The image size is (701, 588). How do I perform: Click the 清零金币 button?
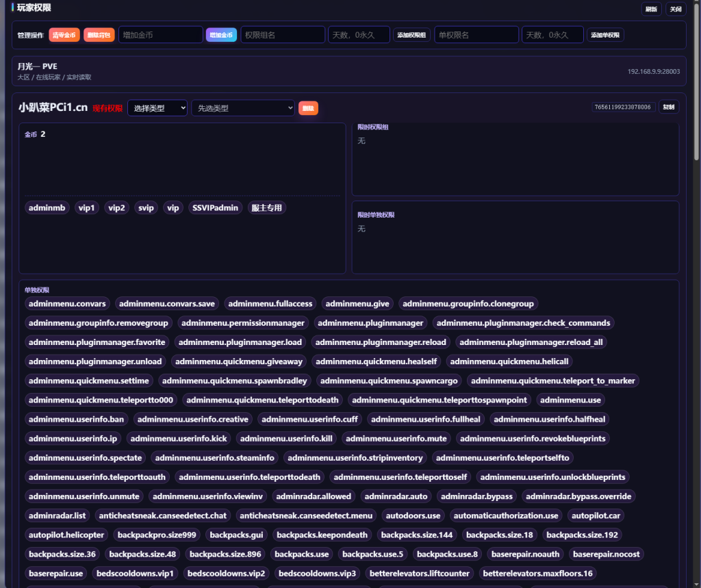[64, 35]
